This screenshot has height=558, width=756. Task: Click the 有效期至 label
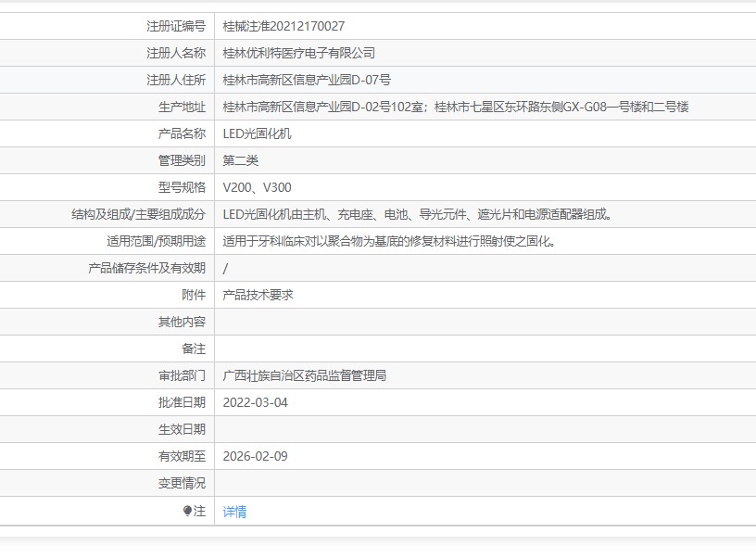coord(182,456)
